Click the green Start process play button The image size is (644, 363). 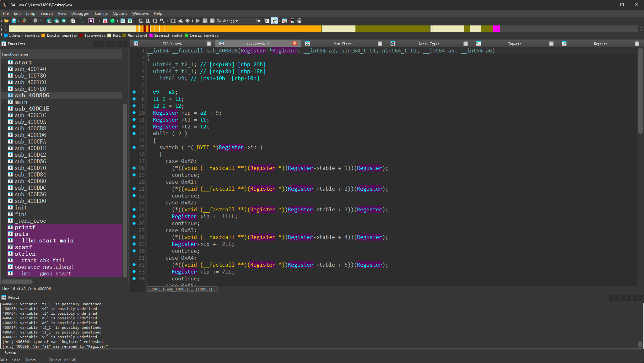click(x=198, y=21)
